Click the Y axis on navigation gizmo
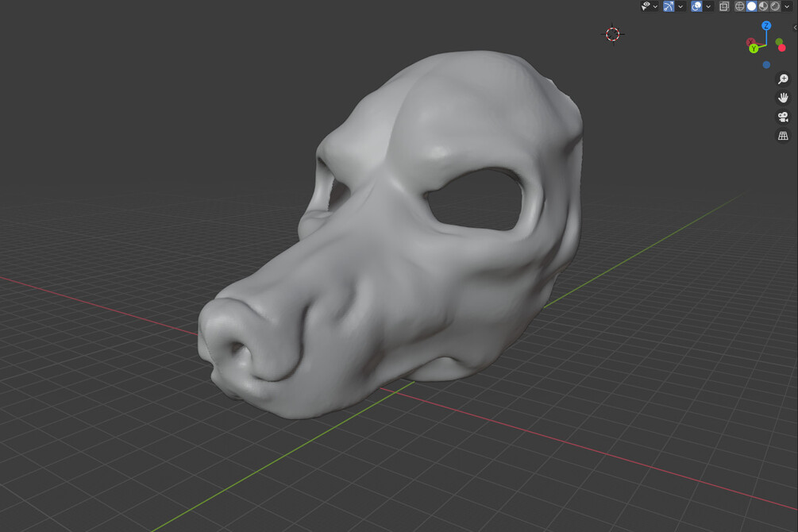This screenshot has width=798, height=532. click(x=754, y=49)
